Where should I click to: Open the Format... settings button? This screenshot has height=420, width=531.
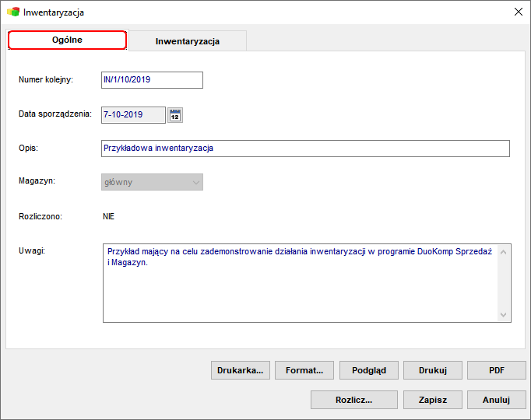(304, 370)
